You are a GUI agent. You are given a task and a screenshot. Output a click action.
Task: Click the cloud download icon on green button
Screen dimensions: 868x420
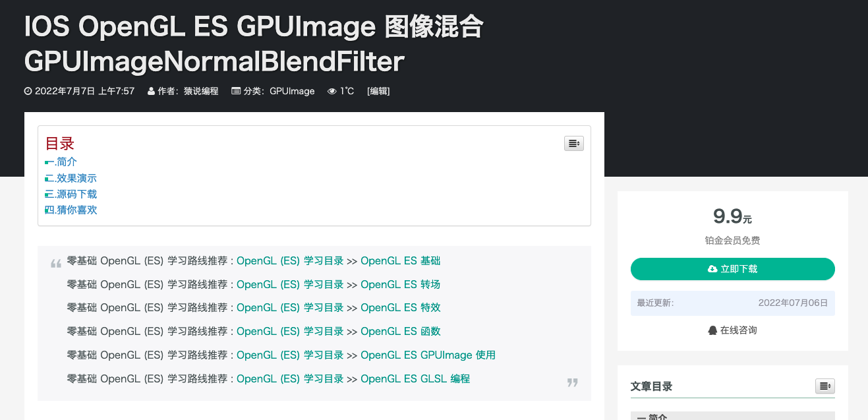click(713, 269)
